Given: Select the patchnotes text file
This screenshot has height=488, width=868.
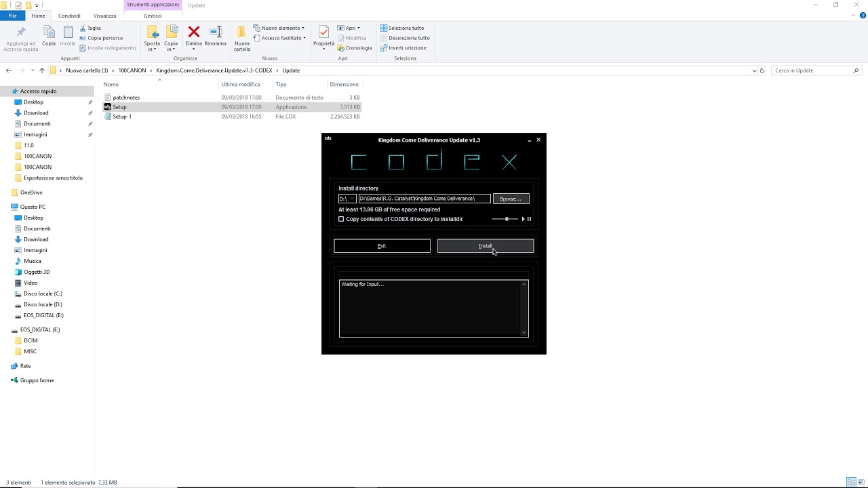Looking at the screenshot, I should tap(126, 98).
